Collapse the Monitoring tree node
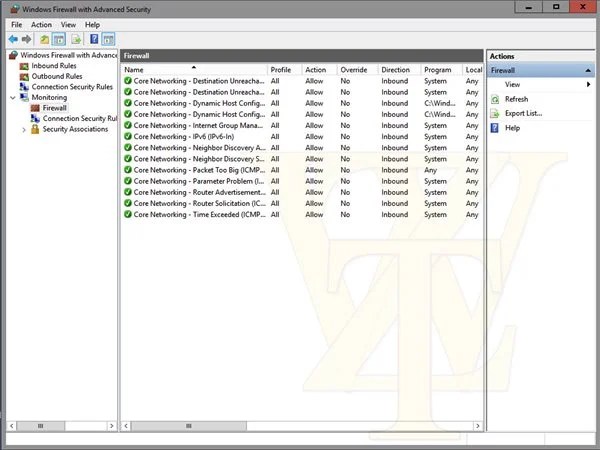 pyautogui.click(x=13, y=98)
